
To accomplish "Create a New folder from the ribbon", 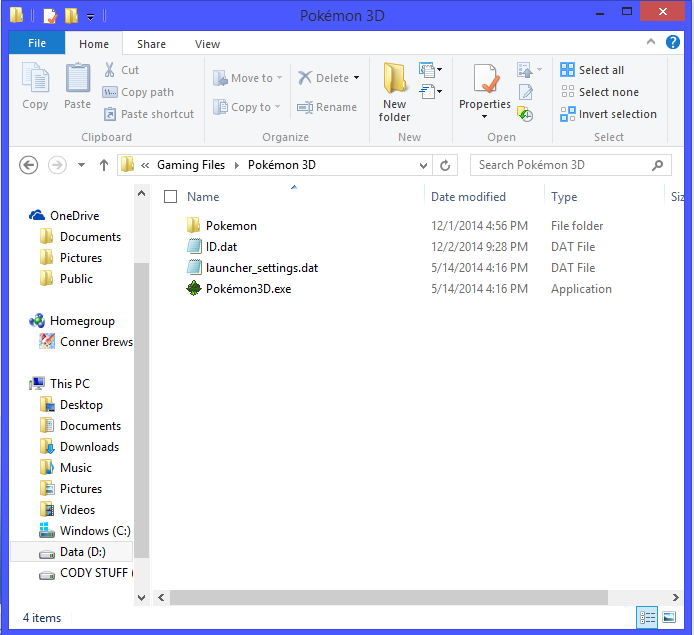I will tap(394, 92).
